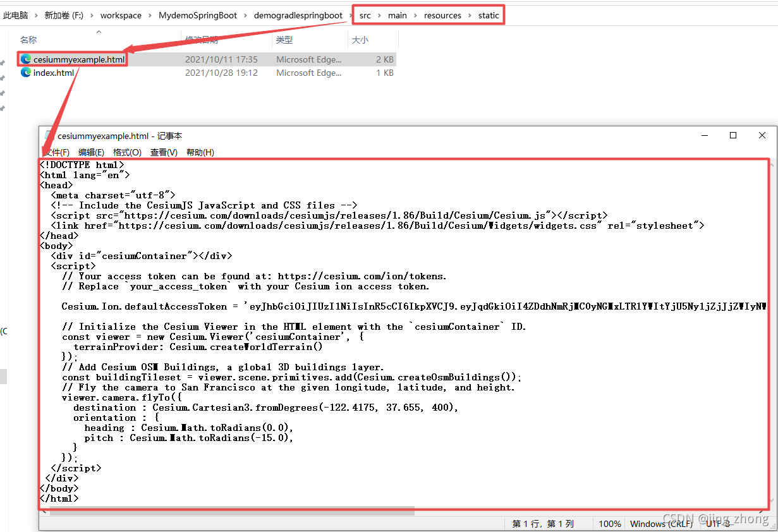Expand the chevron after 此电脑 in address bar

(x=36, y=15)
